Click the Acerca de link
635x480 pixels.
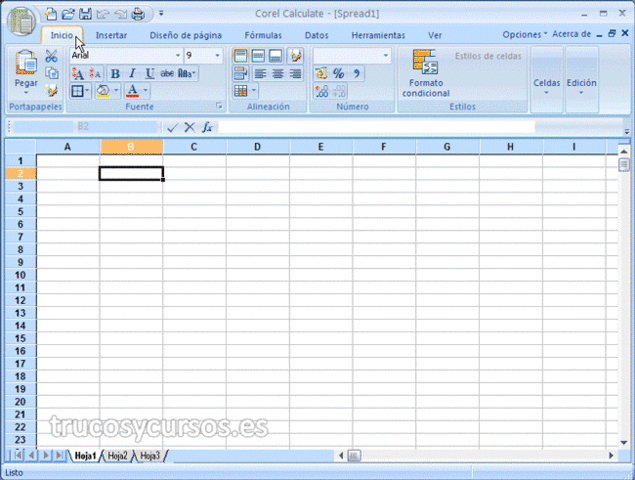tap(571, 34)
